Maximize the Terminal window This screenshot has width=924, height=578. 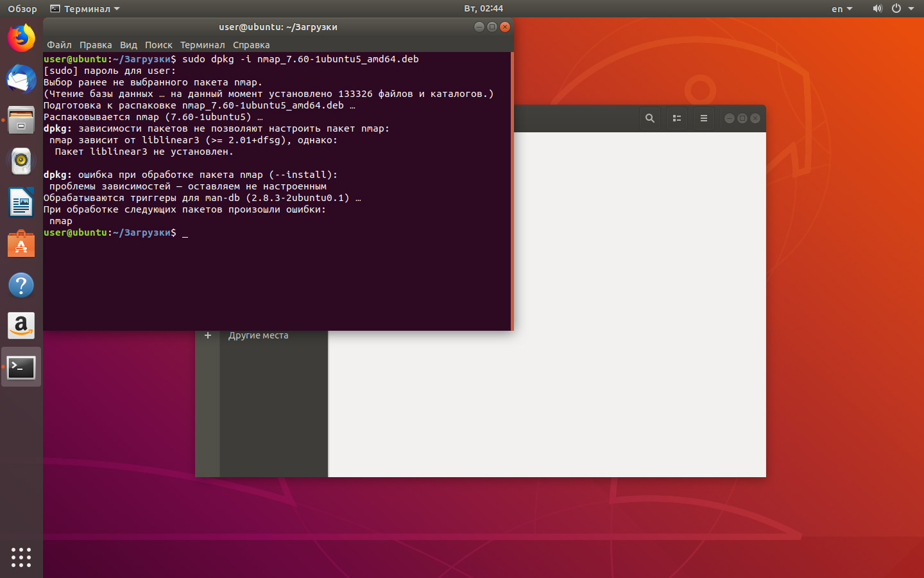492,27
